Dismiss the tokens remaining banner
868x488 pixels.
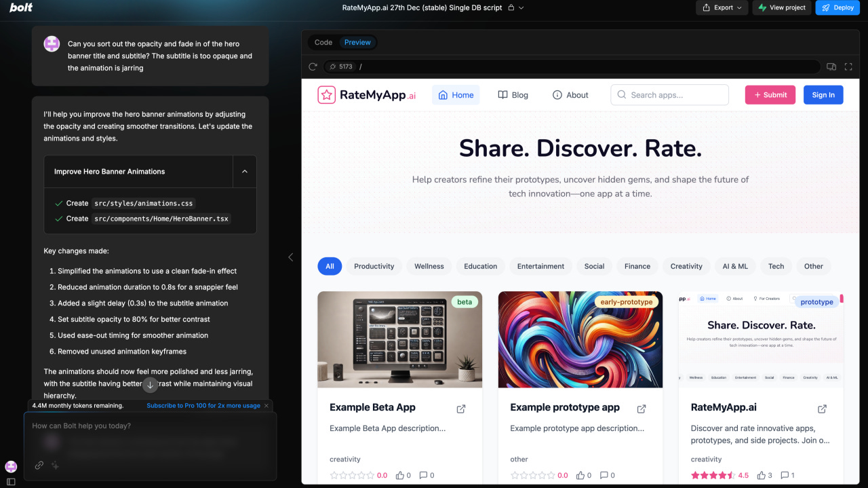[267, 406]
